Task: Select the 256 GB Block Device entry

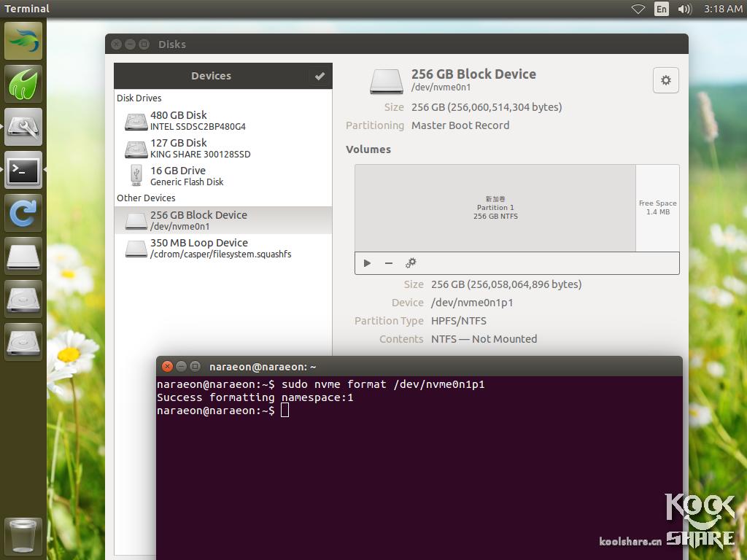Action: click(x=223, y=220)
